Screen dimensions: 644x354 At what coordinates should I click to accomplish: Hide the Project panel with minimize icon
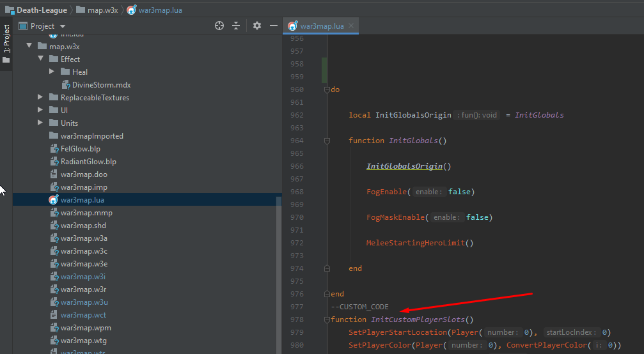click(x=274, y=26)
